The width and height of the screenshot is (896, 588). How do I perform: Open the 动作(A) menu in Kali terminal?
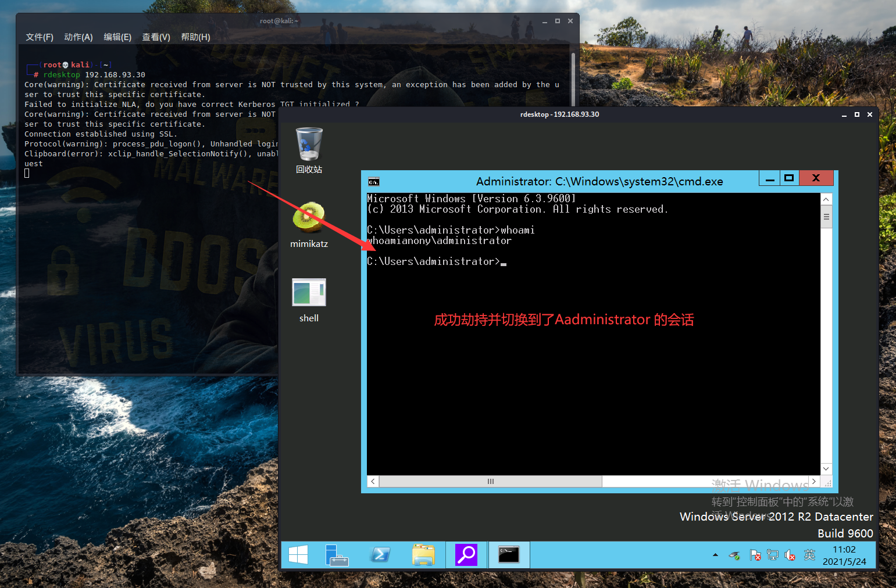click(x=78, y=37)
